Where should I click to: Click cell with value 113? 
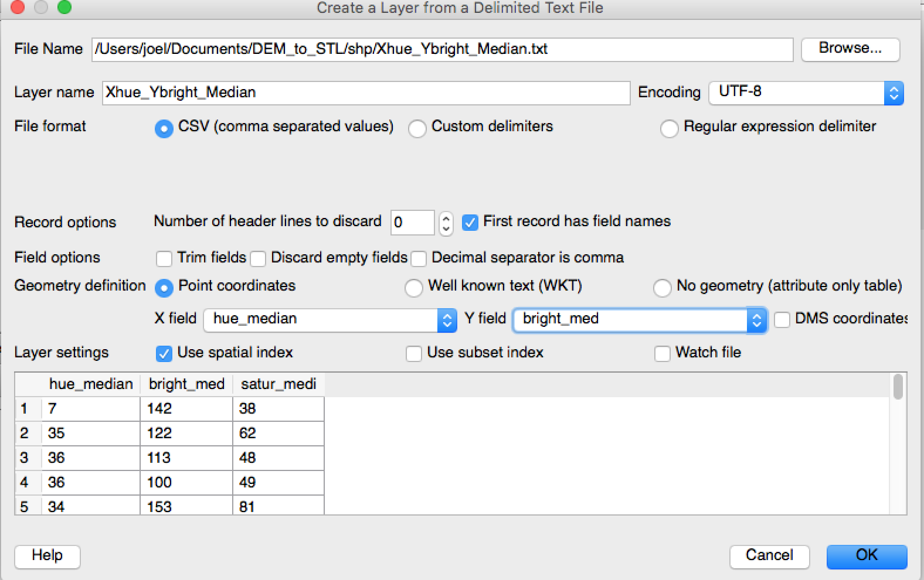(x=186, y=458)
